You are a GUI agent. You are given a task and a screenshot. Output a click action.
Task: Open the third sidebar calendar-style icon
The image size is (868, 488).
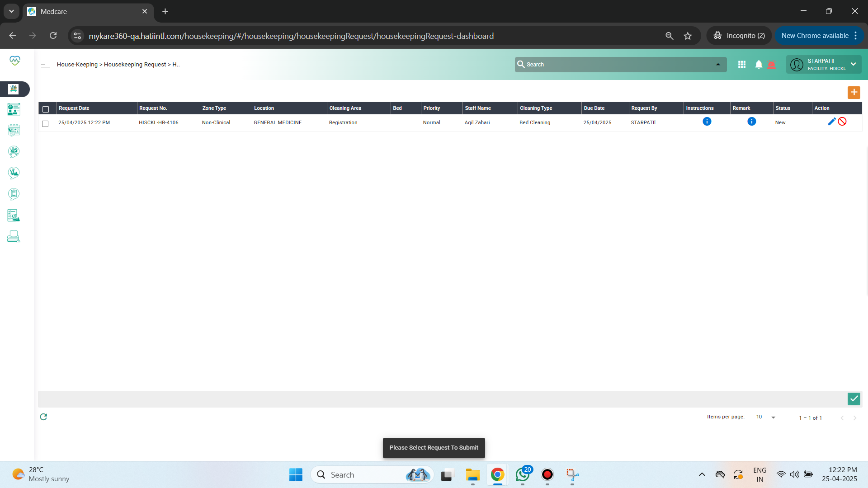(x=14, y=130)
